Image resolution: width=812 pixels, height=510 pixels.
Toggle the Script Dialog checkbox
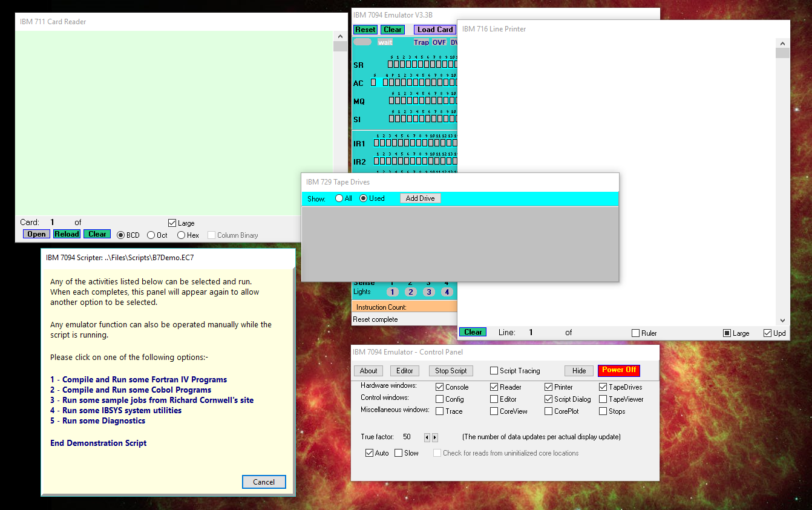(x=549, y=399)
